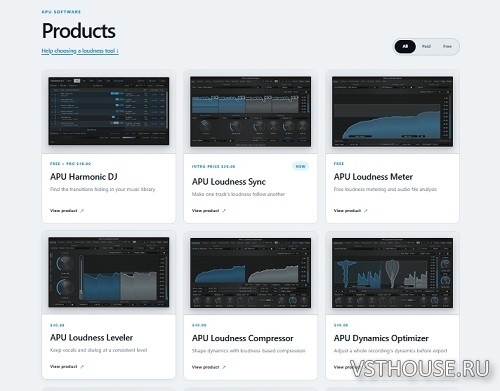Click arrow icon beside Harmonic DJ View product
500x391 pixels.
click(x=82, y=211)
